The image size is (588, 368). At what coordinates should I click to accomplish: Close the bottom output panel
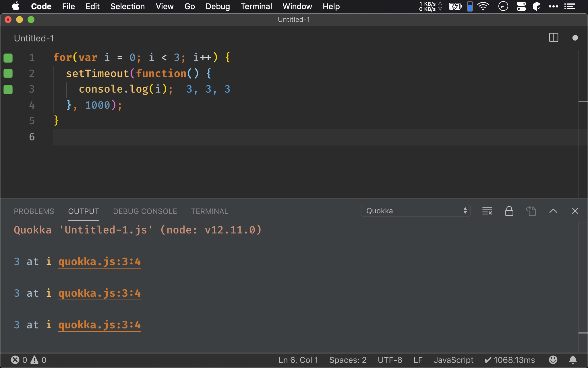575,211
